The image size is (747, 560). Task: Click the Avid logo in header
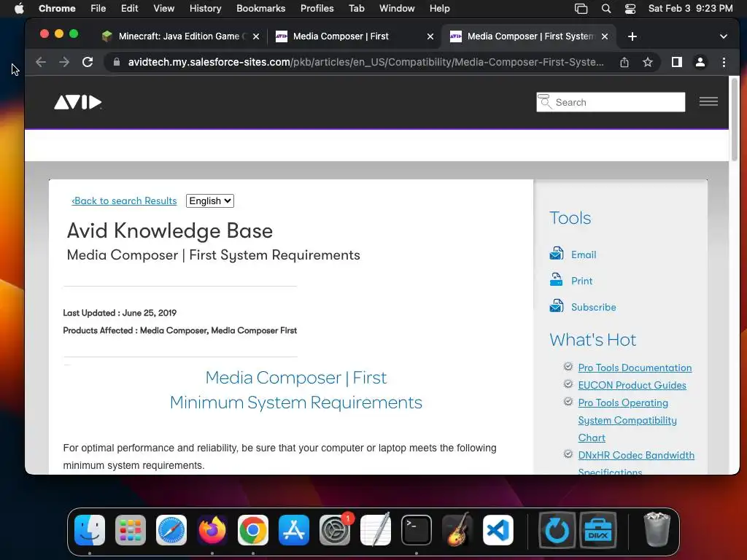coord(77,102)
